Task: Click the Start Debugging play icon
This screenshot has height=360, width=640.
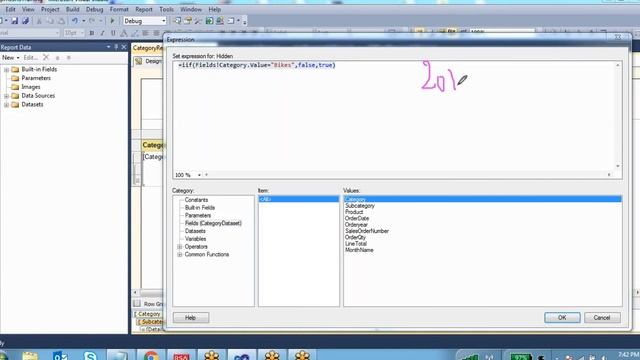Action: click(112, 21)
